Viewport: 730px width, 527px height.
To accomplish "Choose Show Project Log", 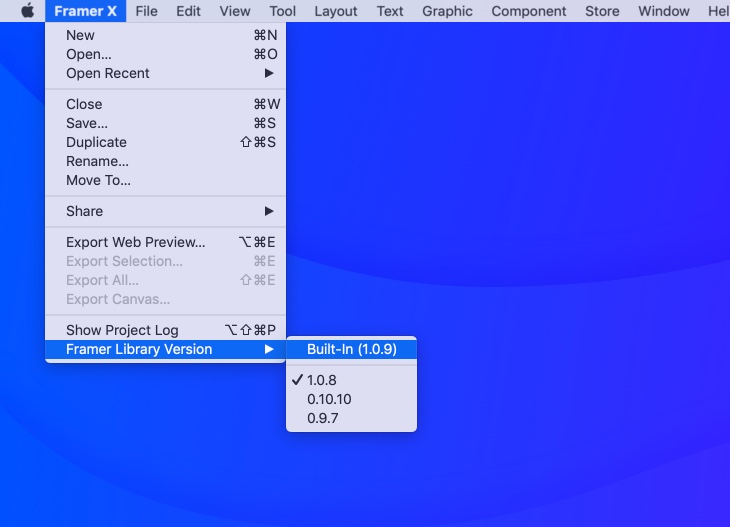I will click(166, 330).
